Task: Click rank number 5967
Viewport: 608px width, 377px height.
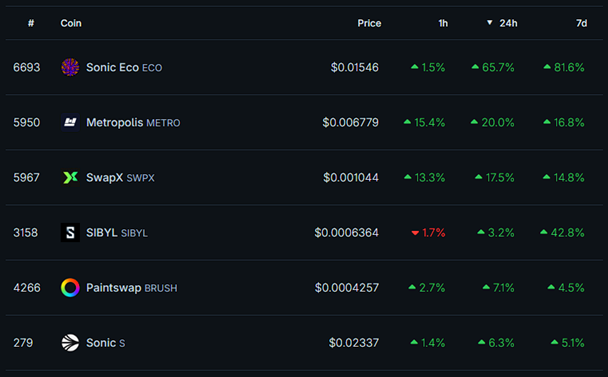Action: [26, 178]
